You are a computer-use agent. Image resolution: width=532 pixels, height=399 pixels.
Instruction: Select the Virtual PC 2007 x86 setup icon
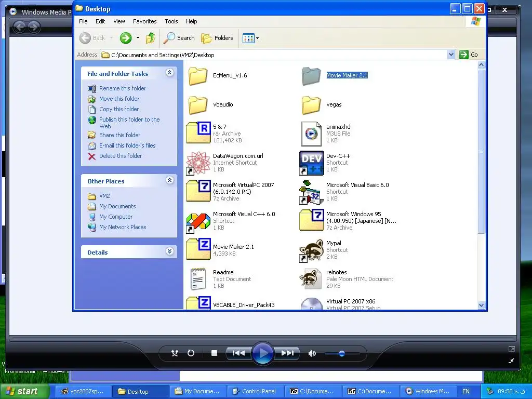pos(312,303)
